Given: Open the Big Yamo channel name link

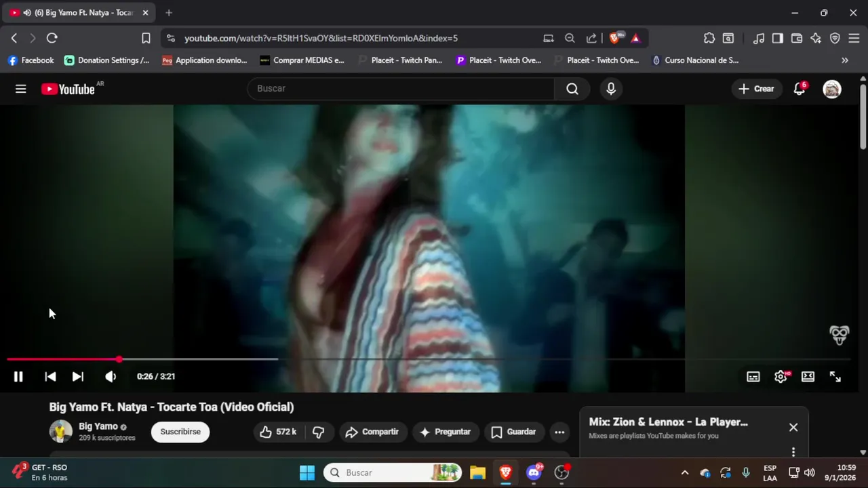Looking at the screenshot, I should [x=98, y=426].
